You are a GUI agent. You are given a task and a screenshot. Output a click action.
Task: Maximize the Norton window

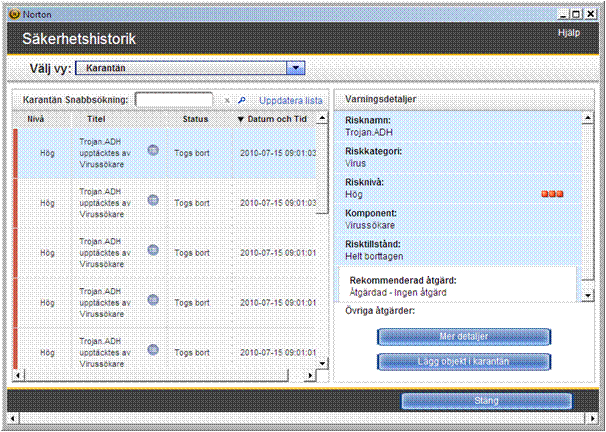576,15
